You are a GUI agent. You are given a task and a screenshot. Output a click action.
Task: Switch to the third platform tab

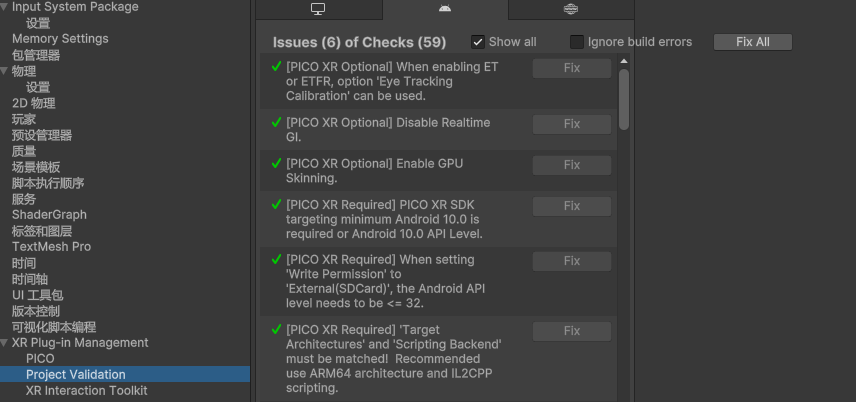click(x=571, y=9)
